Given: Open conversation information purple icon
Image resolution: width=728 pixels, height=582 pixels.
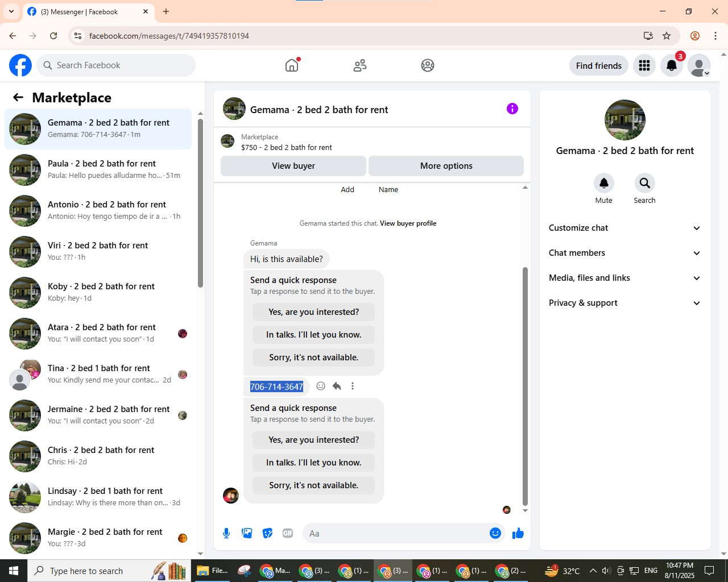Looking at the screenshot, I should (512, 109).
